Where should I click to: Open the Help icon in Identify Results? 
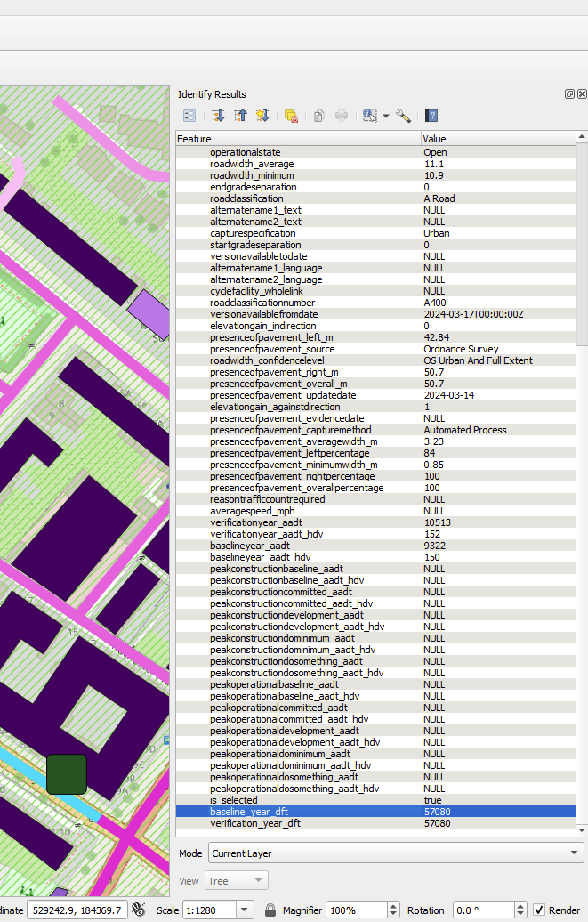[x=431, y=116]
